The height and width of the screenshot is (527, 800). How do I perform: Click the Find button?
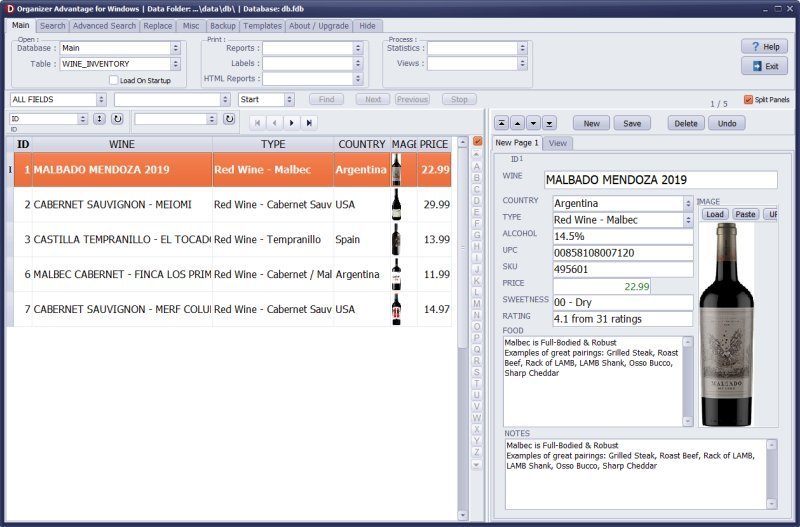coord(327,99)
